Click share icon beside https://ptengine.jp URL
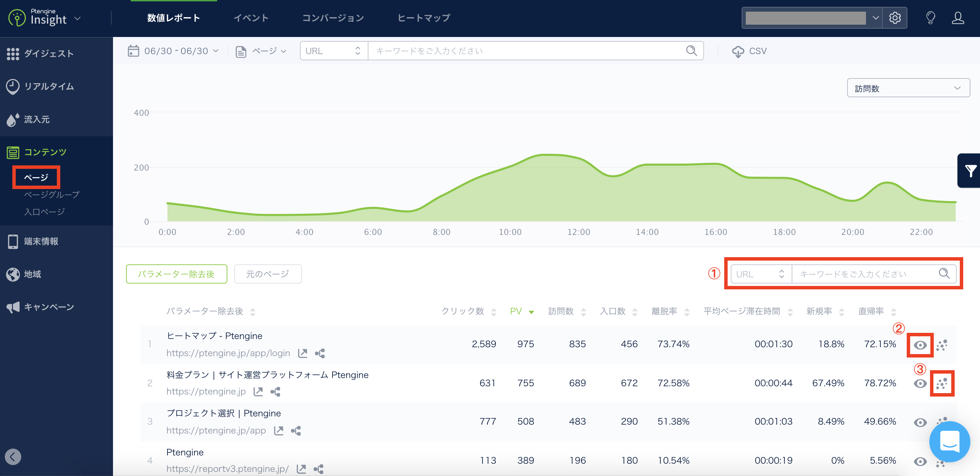This screenshot has height=476, width=980. 275,391
